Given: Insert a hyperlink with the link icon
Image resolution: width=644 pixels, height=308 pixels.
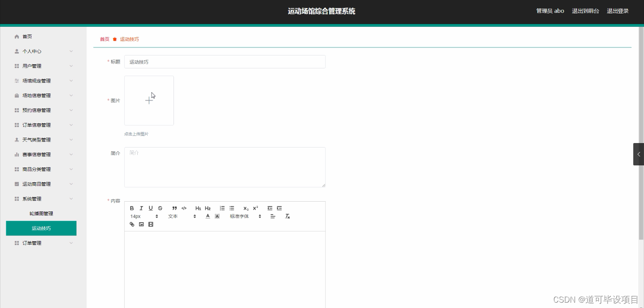Looking at the screenshot, I should 131,224.
